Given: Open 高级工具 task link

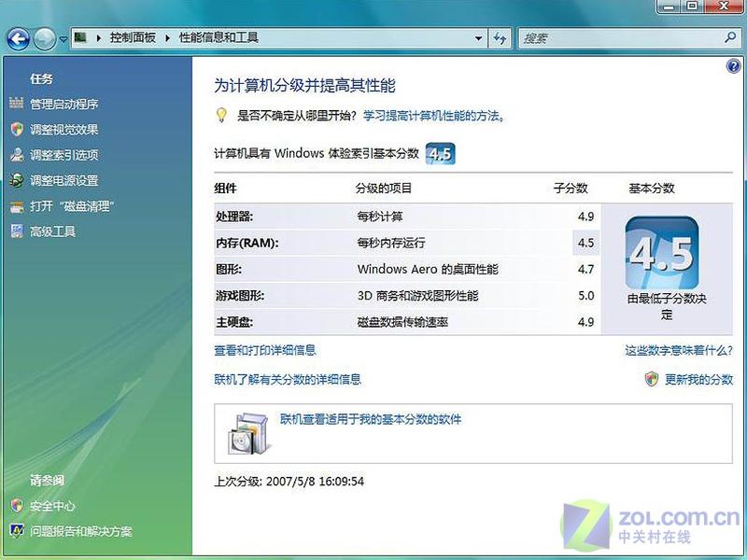Looking at the screenshot, I should tap(53, 231).
